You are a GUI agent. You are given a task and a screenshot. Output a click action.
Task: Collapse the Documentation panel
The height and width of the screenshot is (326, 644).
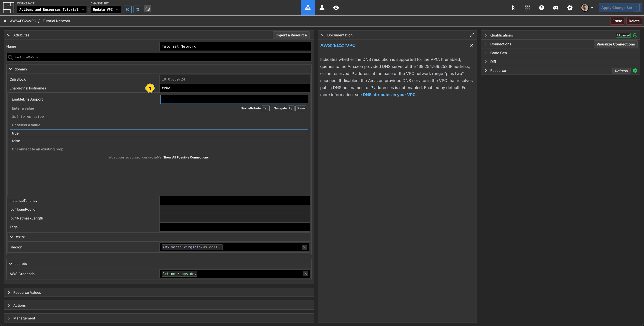pyautogui.click(x=323, y=35)
